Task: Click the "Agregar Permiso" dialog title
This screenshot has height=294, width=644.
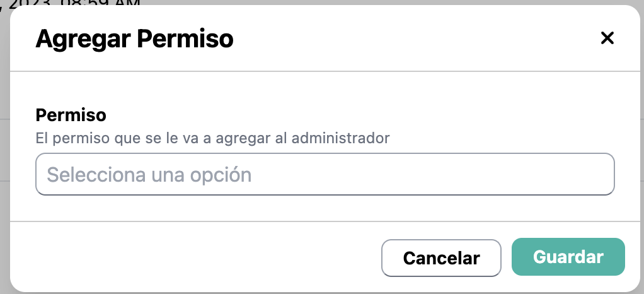Action: (x=134, y=39)
